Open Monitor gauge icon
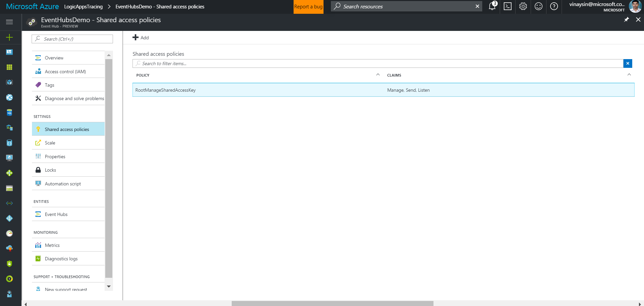Screen dimensions: 644x306 (x=9, y=233)
